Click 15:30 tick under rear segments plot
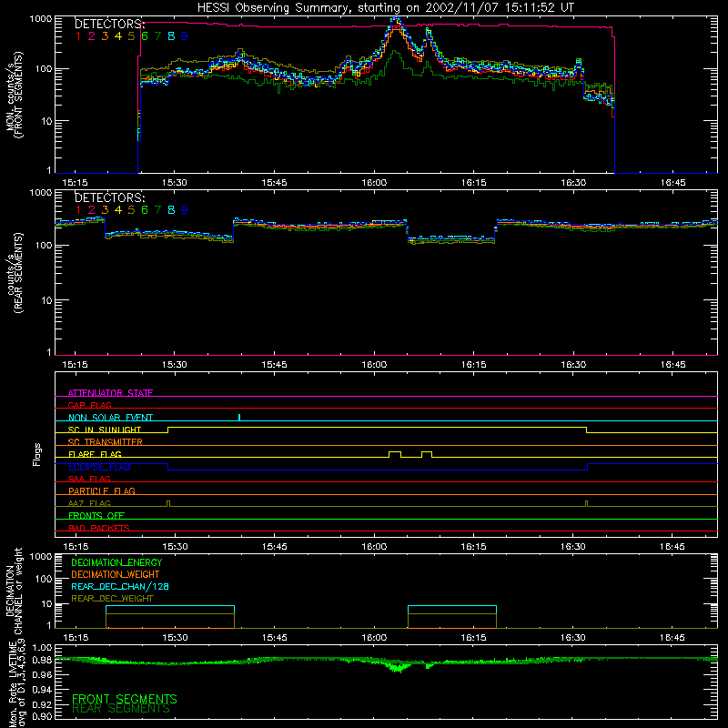Image resolution: width=728 pixels, height=728 pixels. [175, 365]
